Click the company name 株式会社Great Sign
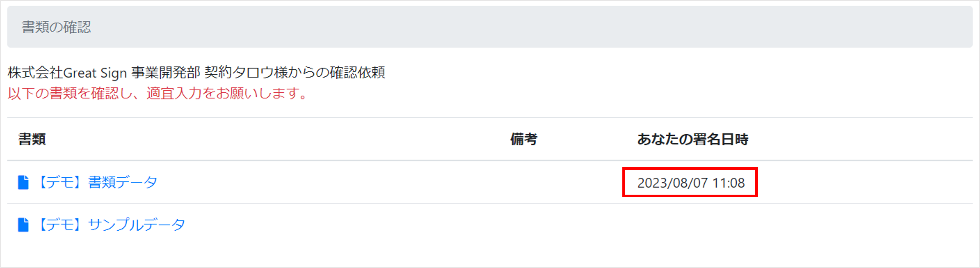 pos(67,73)
